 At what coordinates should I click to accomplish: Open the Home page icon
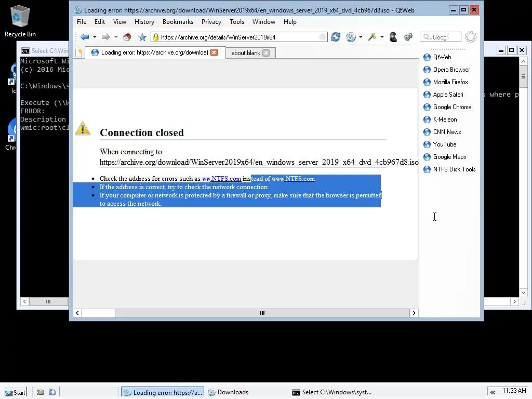pyautogui.click(x=127, y=37)
